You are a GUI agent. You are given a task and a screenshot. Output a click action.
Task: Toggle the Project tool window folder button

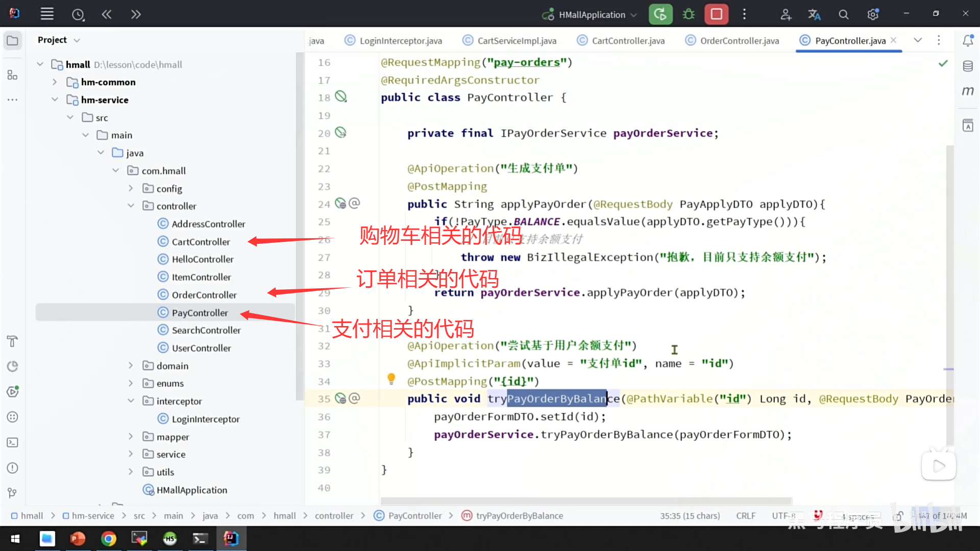(12, 40)
